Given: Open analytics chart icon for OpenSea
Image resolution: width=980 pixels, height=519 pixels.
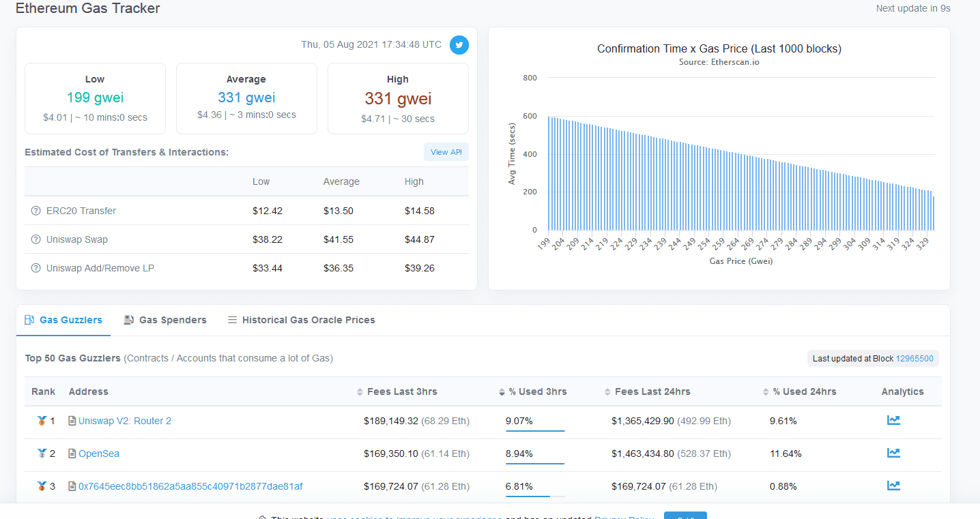Looking at the screenshot, I should click(893, 453).
